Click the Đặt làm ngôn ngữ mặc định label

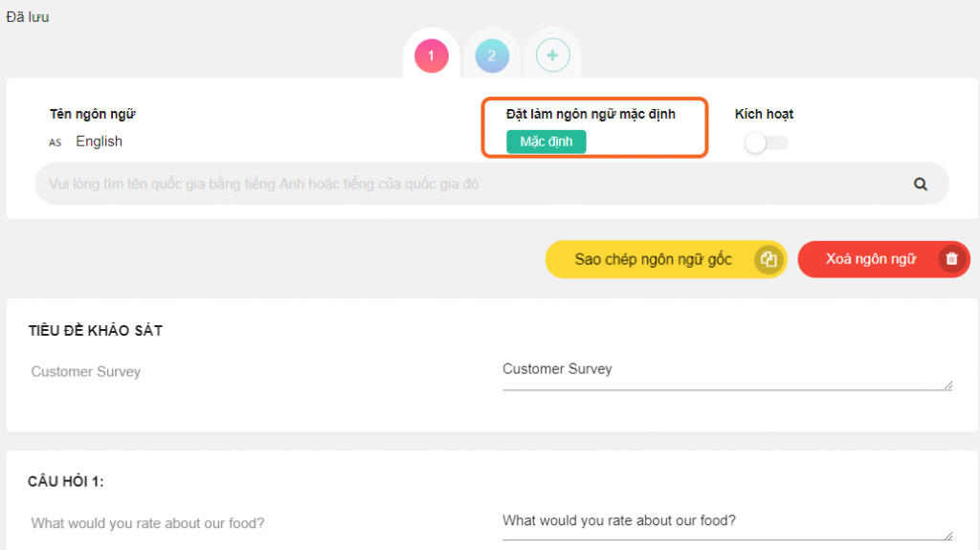pos(590,115)
